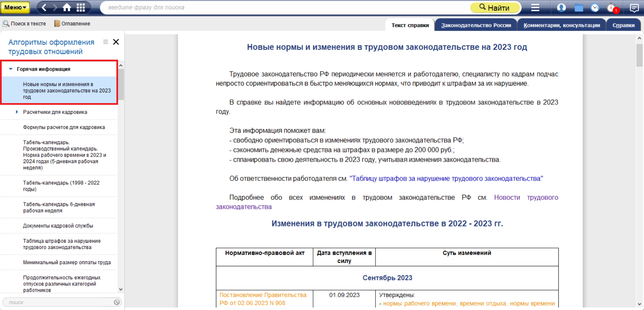
Task: Click document scrollbar up arrow
Action: tap(639, 38)
